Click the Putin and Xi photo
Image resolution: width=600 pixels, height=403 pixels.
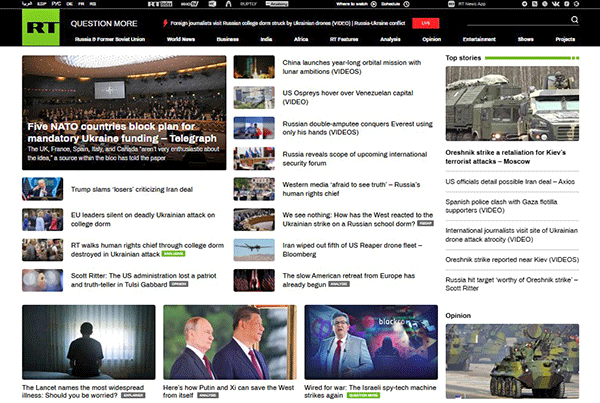[x=230, y=342]
